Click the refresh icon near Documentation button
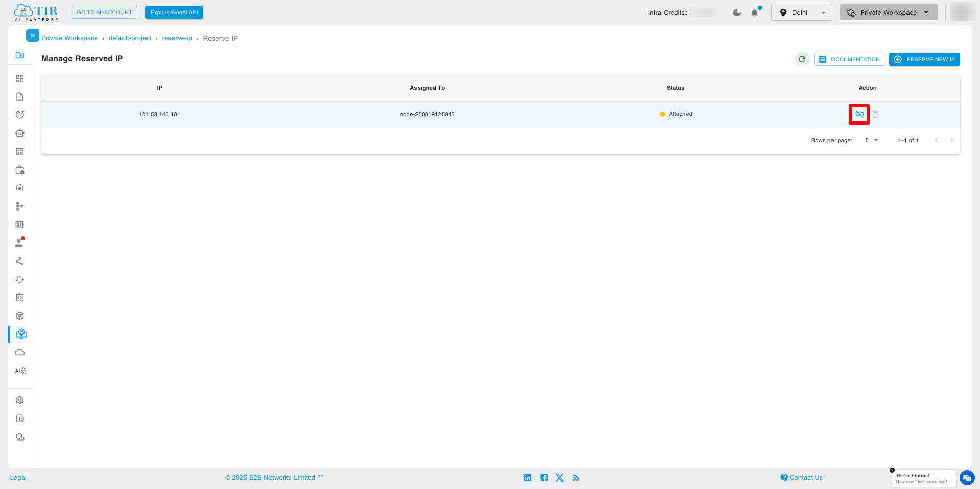 click(802, 59)
